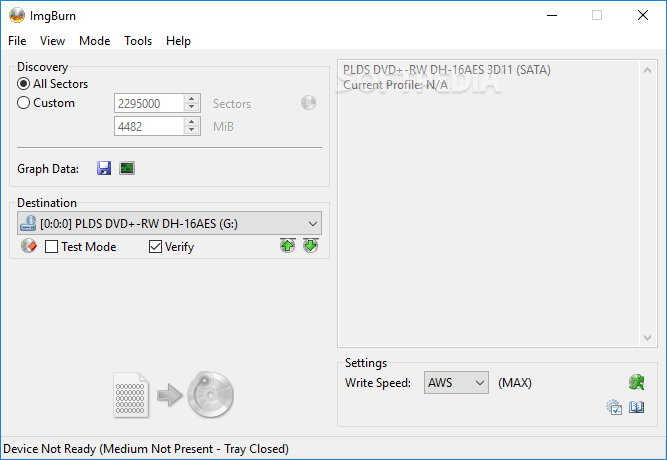
Task: Click the erase disc icon beside Test Mode
Action: click(29, 246)
